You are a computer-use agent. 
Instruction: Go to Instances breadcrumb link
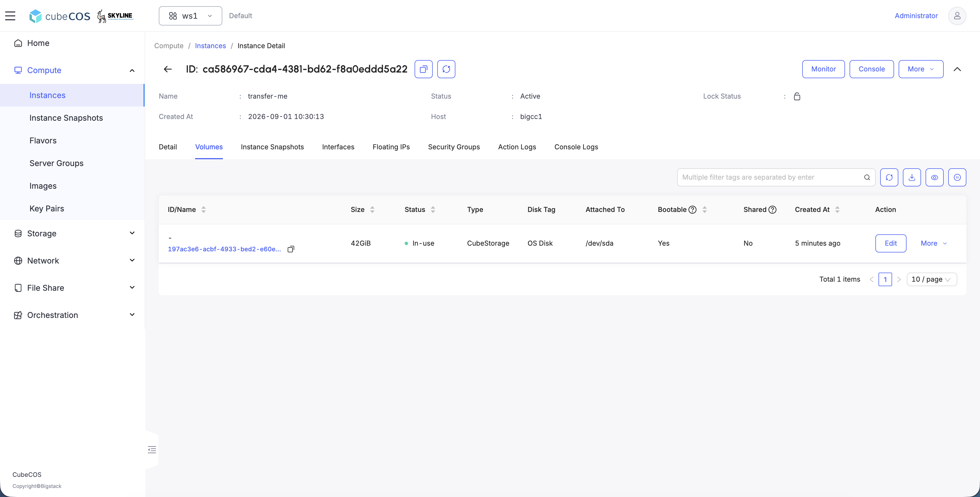click(210, 46)
